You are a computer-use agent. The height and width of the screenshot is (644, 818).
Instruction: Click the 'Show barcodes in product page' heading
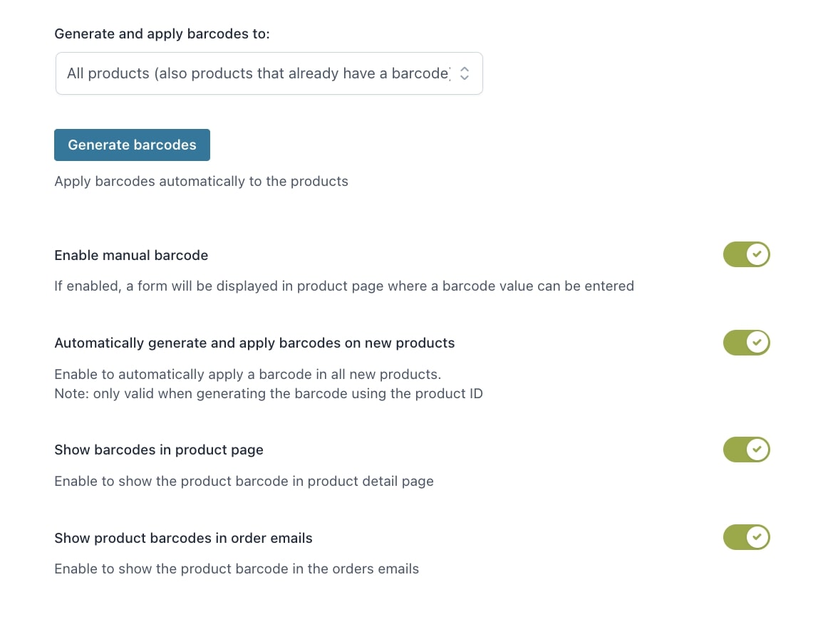pyautogui.click(x=159, y=450)
